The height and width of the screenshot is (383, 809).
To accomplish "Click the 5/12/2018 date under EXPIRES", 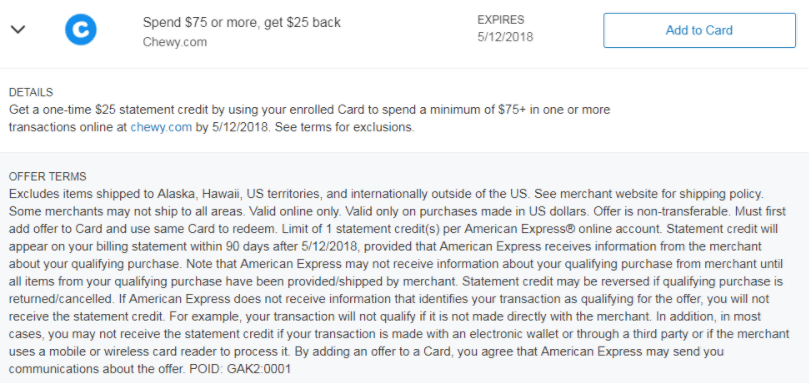I will pyautogui.click(x=505, y=37).
